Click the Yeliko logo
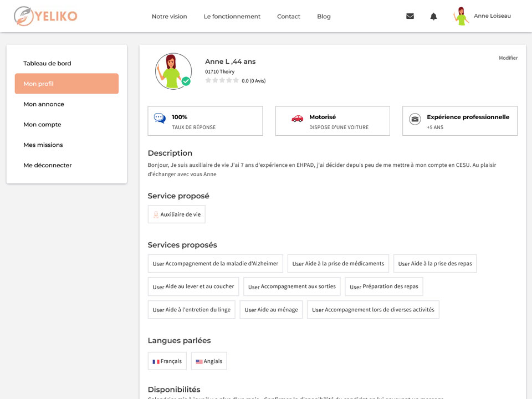This screenshot has width=532, height=399. tap(45, 16)
